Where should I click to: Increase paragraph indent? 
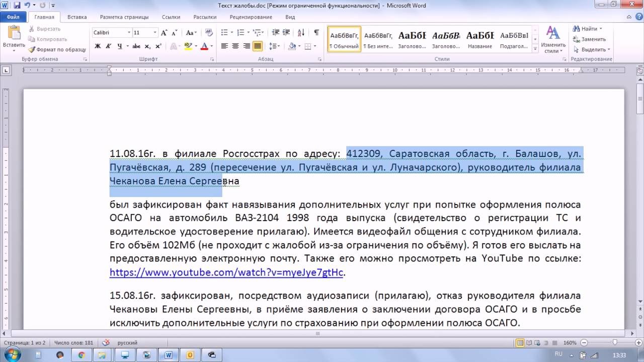tap(286, 33)
